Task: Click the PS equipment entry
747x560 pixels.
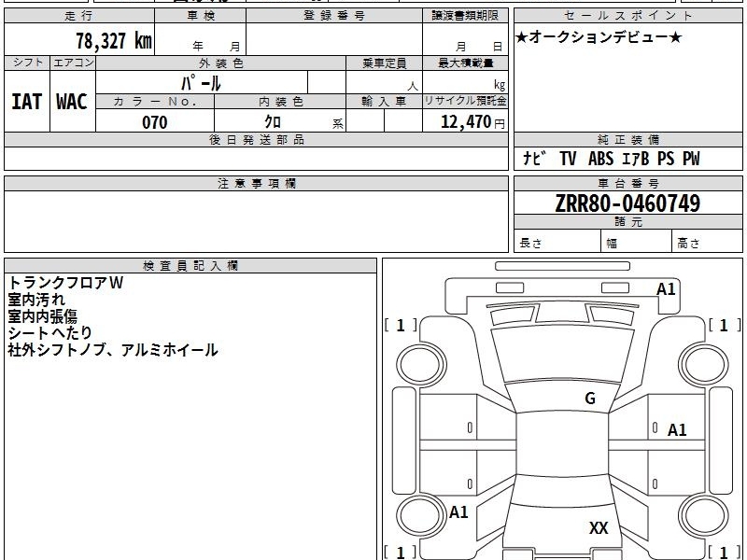Action: tap(666, 158)
